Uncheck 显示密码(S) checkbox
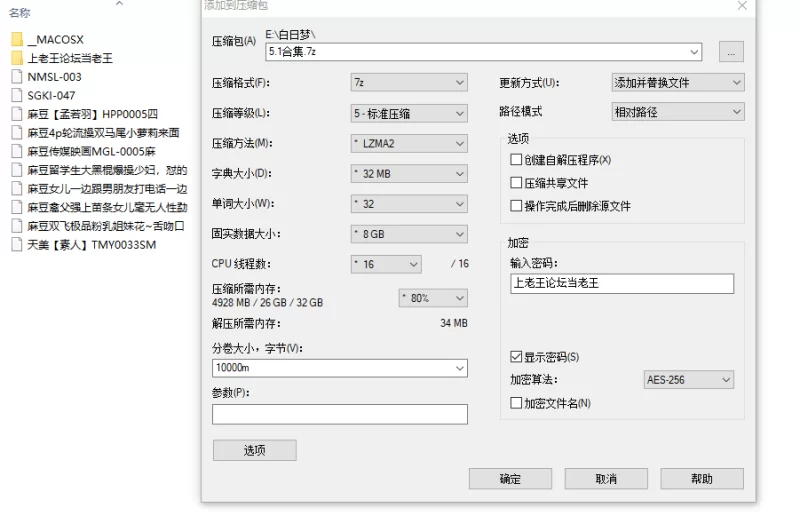Viewport: 800px width, 516px height. tap(516, 357)
